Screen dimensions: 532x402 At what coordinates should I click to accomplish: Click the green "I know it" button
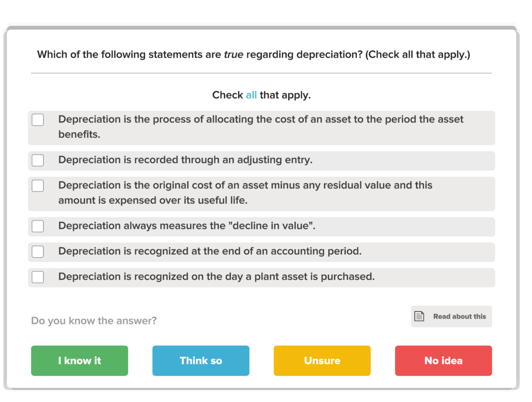pos(79,361)
